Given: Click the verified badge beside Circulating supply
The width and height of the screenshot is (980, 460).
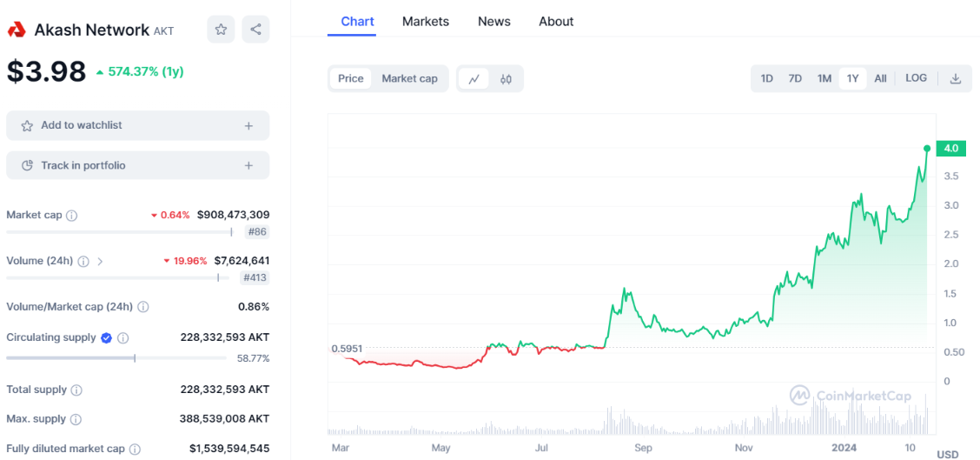Looking at the screenshot, I should coord(106,338).
